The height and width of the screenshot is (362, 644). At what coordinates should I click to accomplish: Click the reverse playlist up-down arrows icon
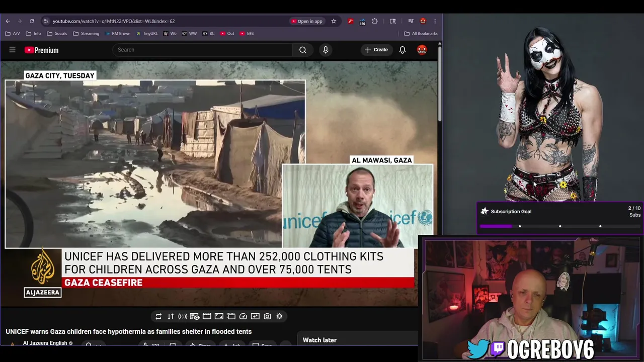pos(171,316)
